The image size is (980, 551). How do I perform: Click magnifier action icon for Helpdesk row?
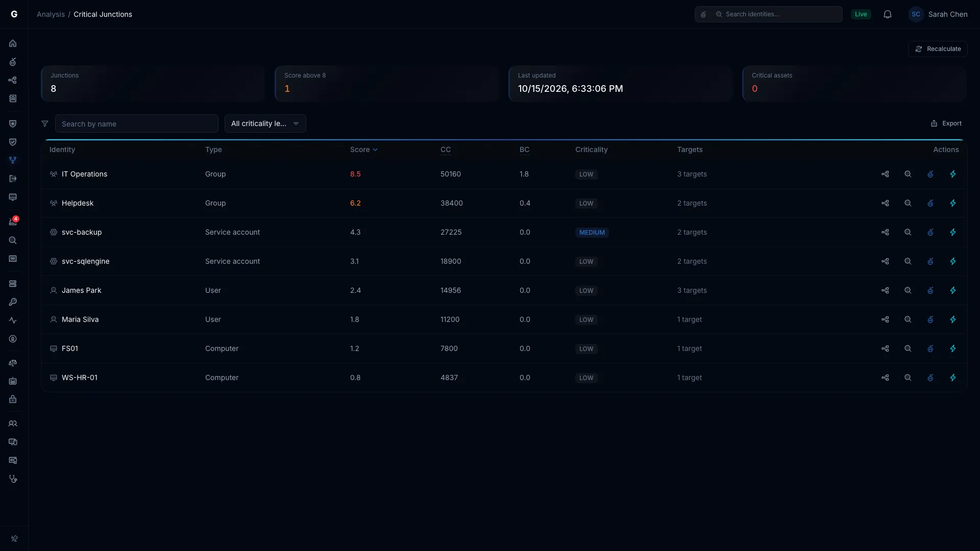point(908,203)
